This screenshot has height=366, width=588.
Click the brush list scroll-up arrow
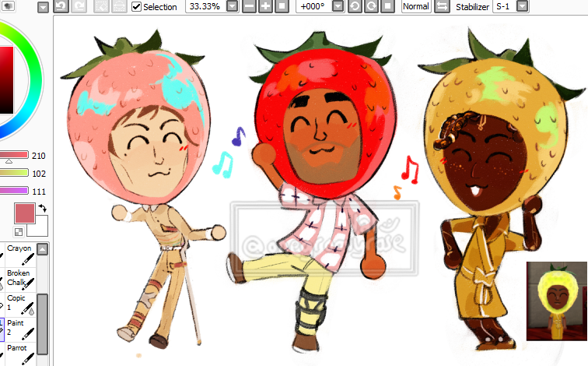[x=42, y=249]
